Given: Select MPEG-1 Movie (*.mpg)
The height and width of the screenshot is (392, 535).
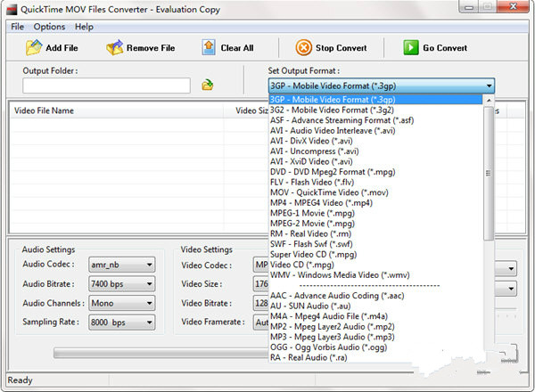Looking at the screenshot, I should pos(375,213).
